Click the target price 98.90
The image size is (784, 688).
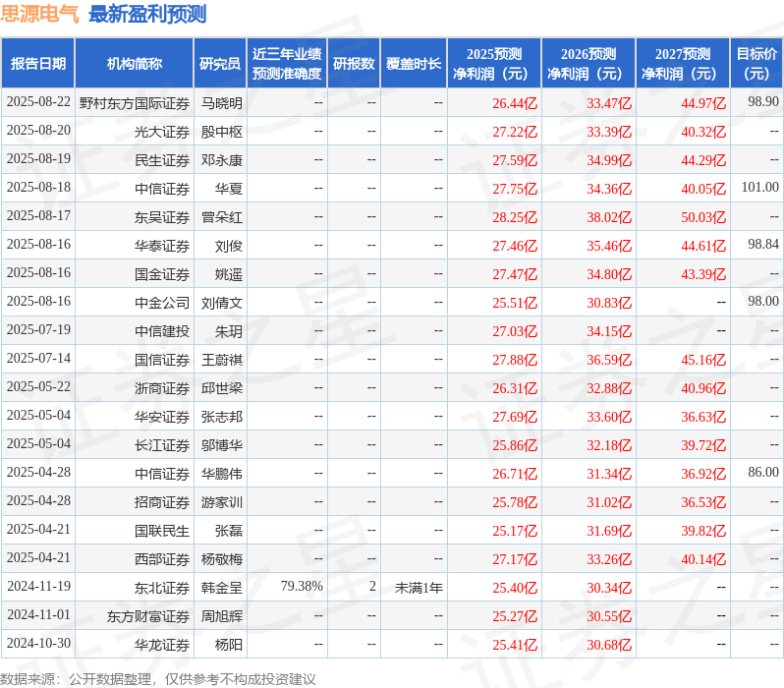tap(763, 101)
